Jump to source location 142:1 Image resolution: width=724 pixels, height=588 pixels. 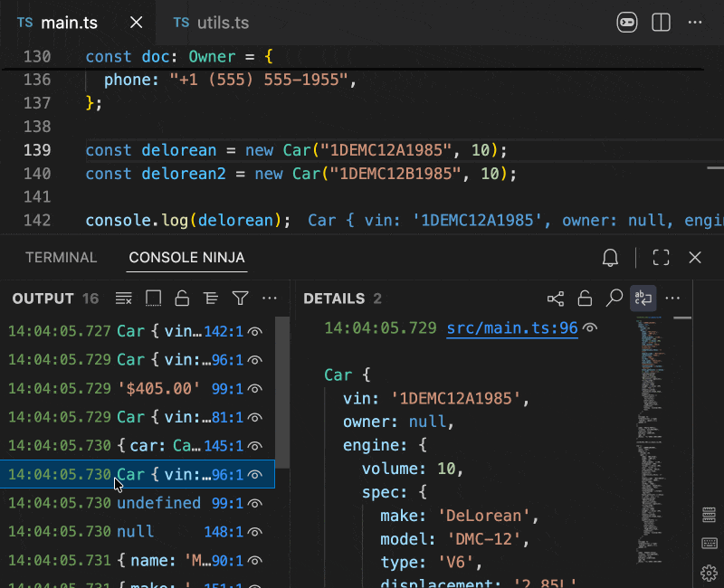pos(224,331)
